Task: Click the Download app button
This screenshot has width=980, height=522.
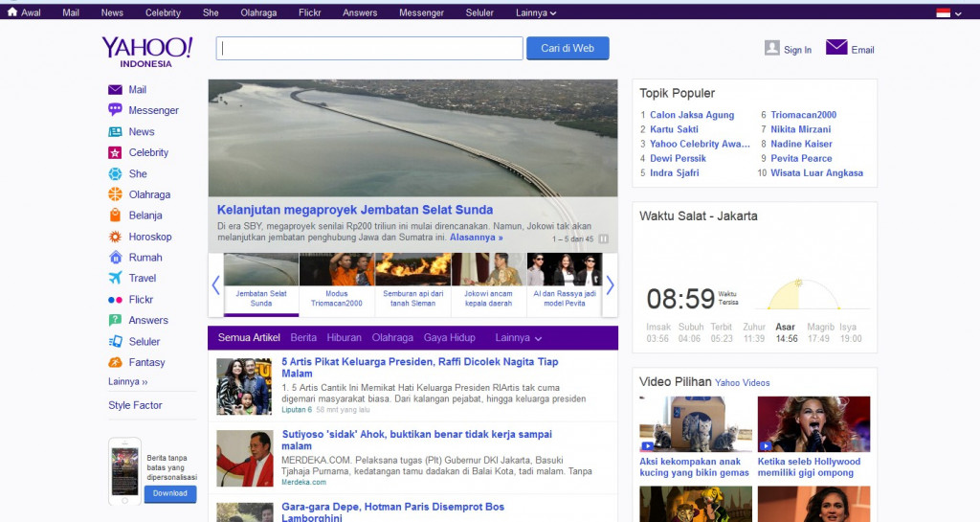Action: pos(170,494)
